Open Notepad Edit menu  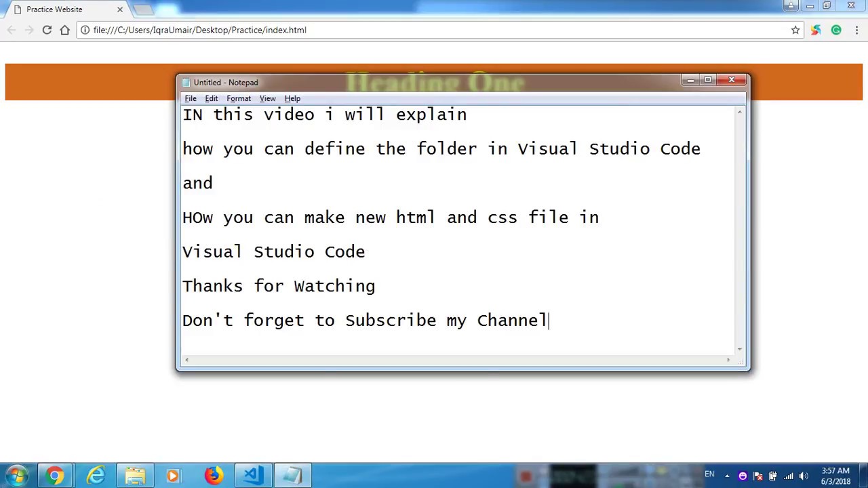click(x=212, y=98)
